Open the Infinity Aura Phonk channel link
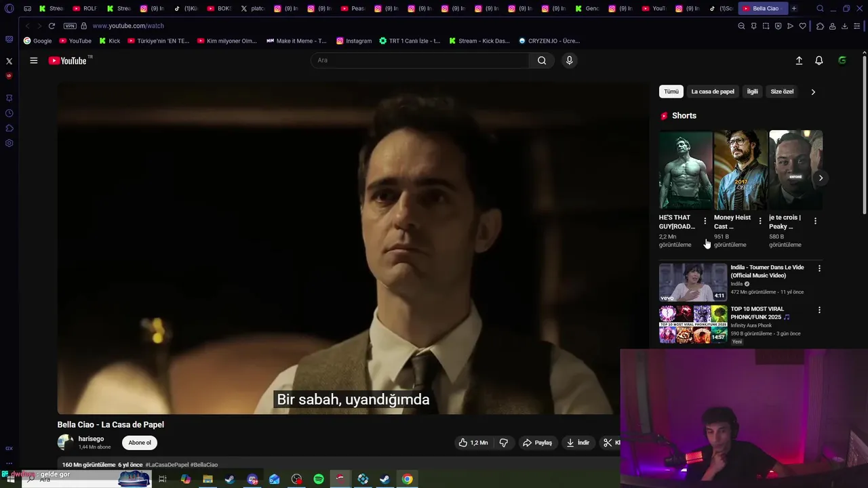Screen dimensions: 868x488 tap(751, 325)
